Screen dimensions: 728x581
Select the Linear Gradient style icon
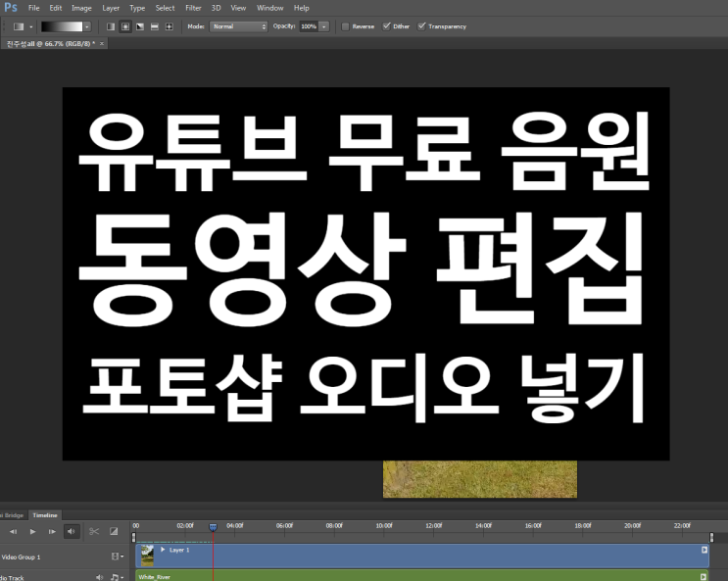point(111,26)
